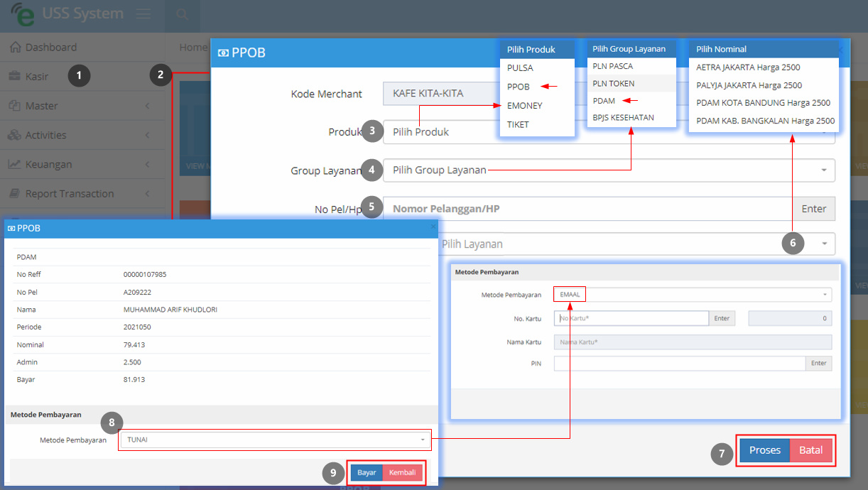
Task: Open the TUNAI Metode Pembayaran dropdown
Action: tap(276, 440)
